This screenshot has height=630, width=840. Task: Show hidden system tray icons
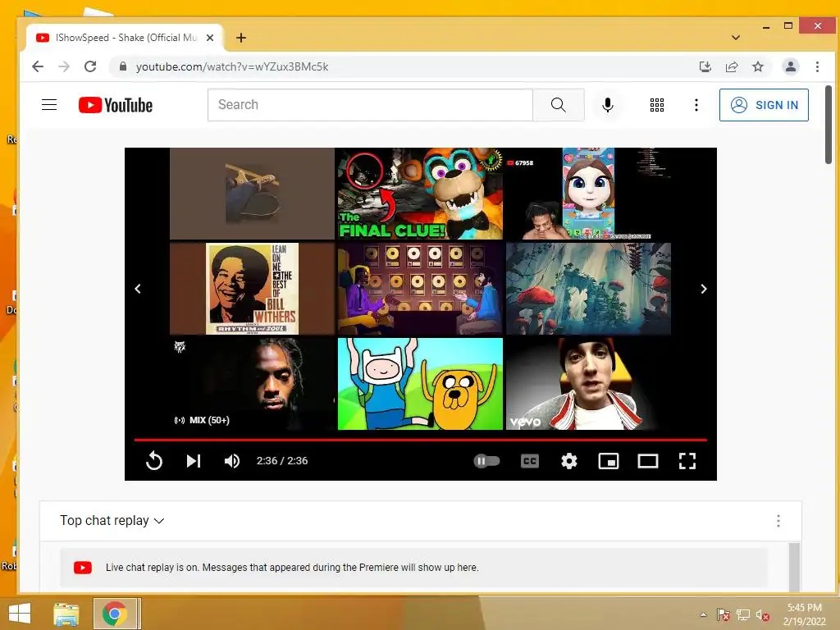[703, 615]
